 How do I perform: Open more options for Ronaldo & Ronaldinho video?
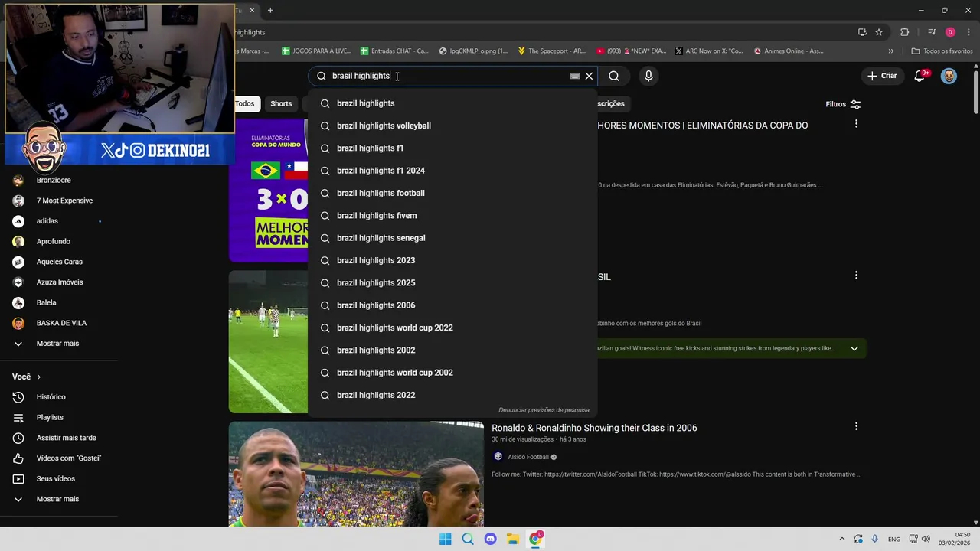point(856,426)
